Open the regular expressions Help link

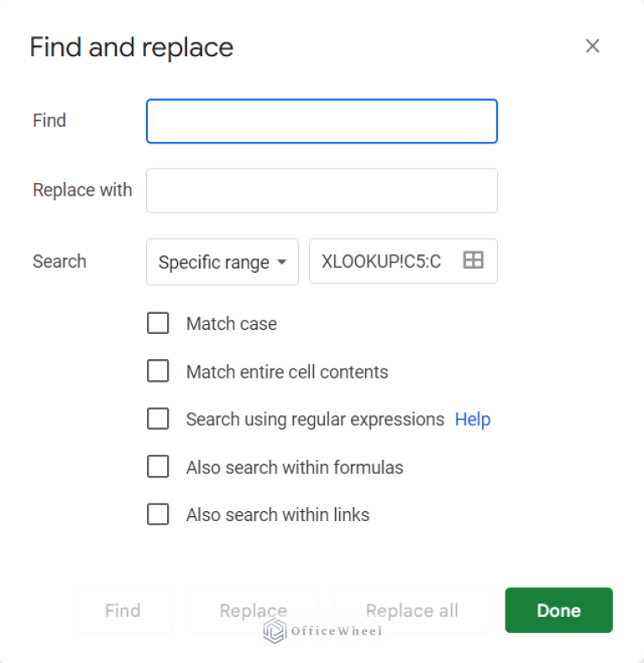coord(473,420)
